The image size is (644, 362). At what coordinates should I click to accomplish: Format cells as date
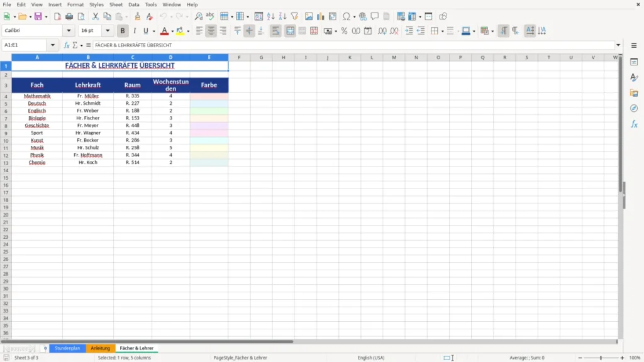pyautogui.click(x=368, y=31)
